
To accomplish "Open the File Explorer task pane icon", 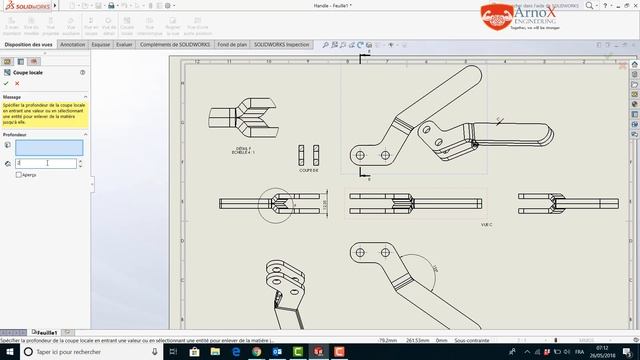I will [x=635, y=84].
